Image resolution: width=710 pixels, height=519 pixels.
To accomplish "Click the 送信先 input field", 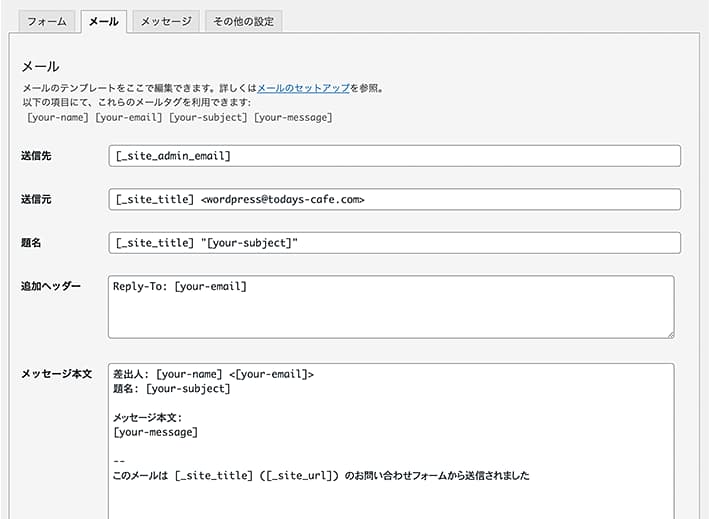I will pos(394,156).
